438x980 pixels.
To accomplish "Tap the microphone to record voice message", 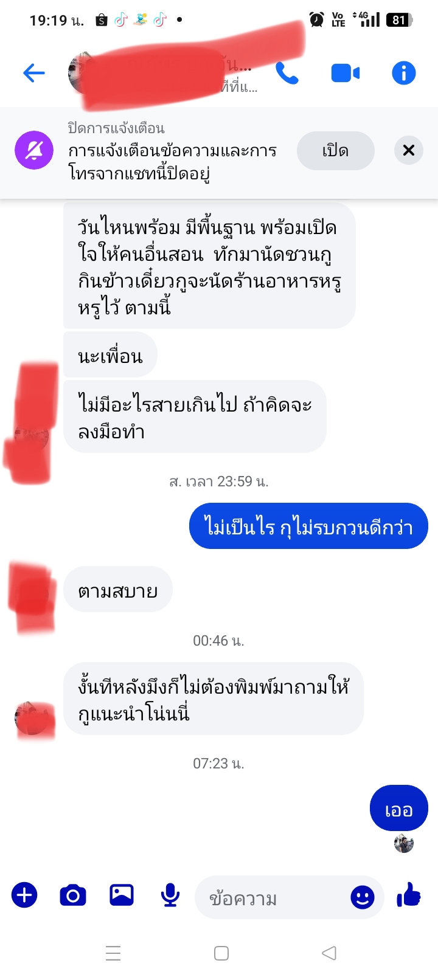I will point(170,895).
